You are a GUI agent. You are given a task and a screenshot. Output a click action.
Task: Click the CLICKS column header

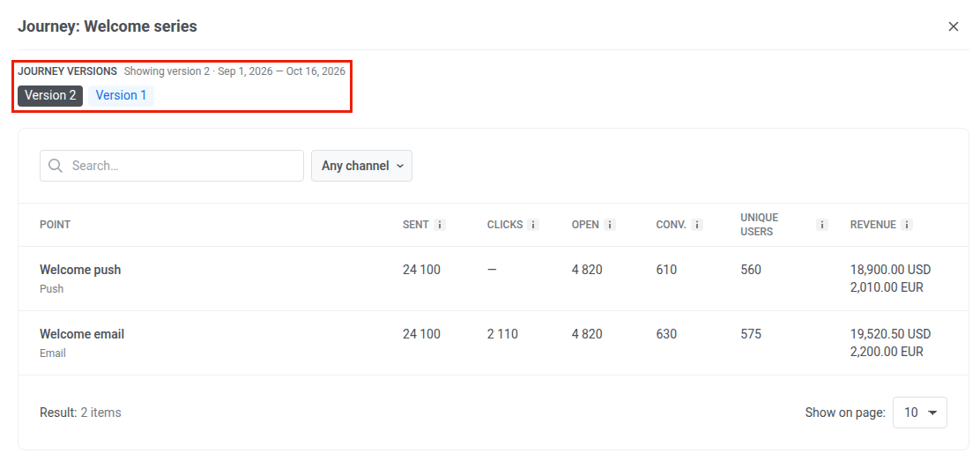(x=505, y=225)
